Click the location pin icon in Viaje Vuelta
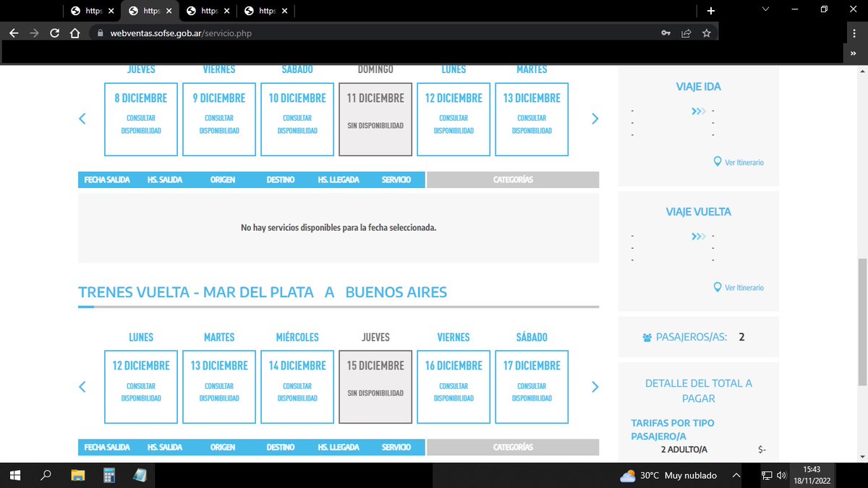 pos(718,287)
